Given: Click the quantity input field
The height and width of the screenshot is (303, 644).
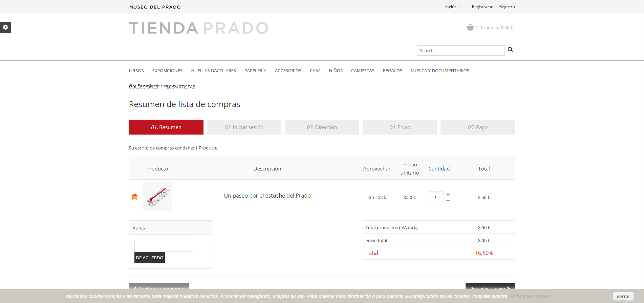Looking at the screenshot, I should (x=435, y=197).
